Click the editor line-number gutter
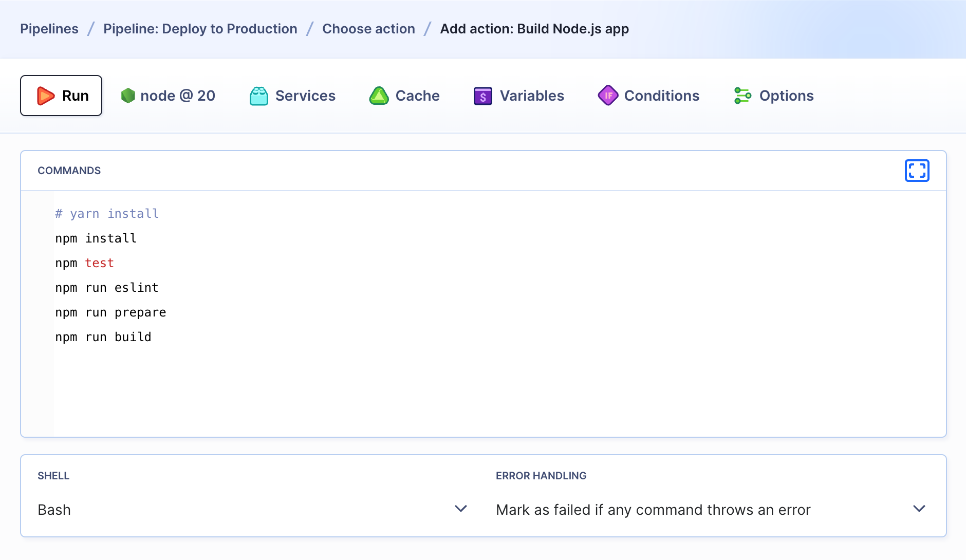Viewport: 966px width, 560px height. coord(38,314)
